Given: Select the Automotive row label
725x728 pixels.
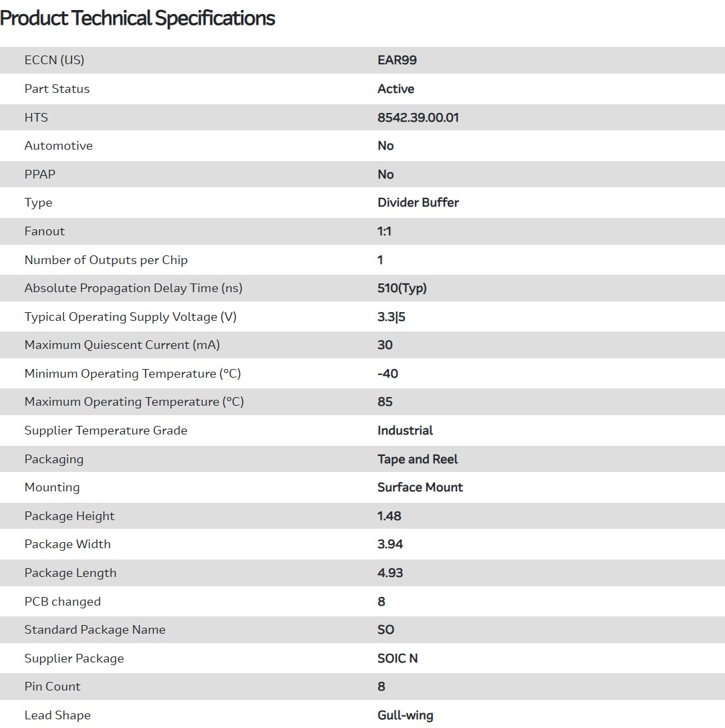Looking at the screenshot, I should pyautogui.click(x=58, y=146).
